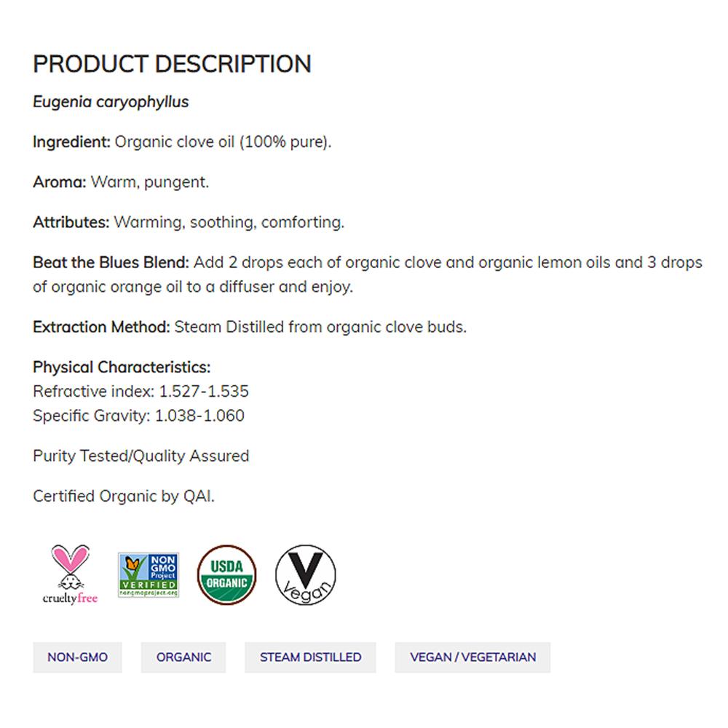Click the Eugenia caryophyllus botanical name
The width and height of the screenshot is (728, 728).
[111, 102]
